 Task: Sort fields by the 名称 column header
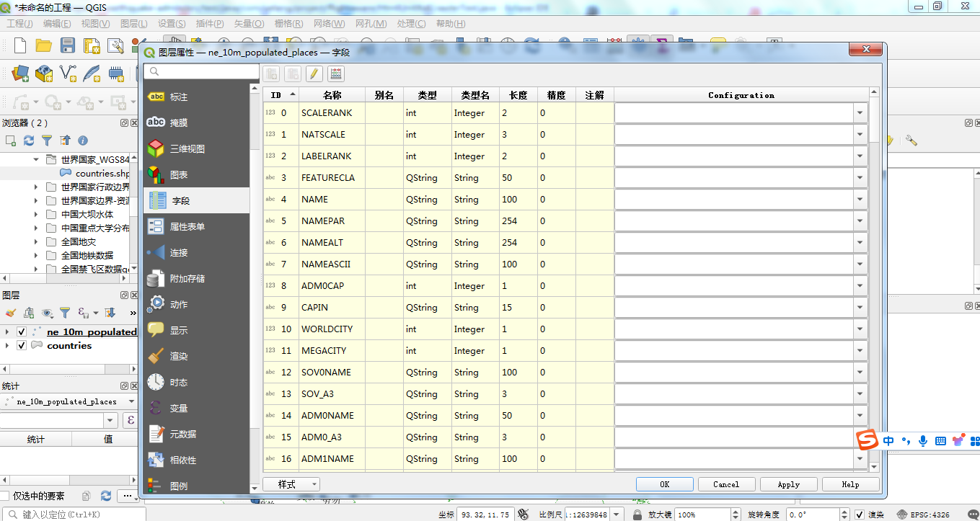pos(332,95)
